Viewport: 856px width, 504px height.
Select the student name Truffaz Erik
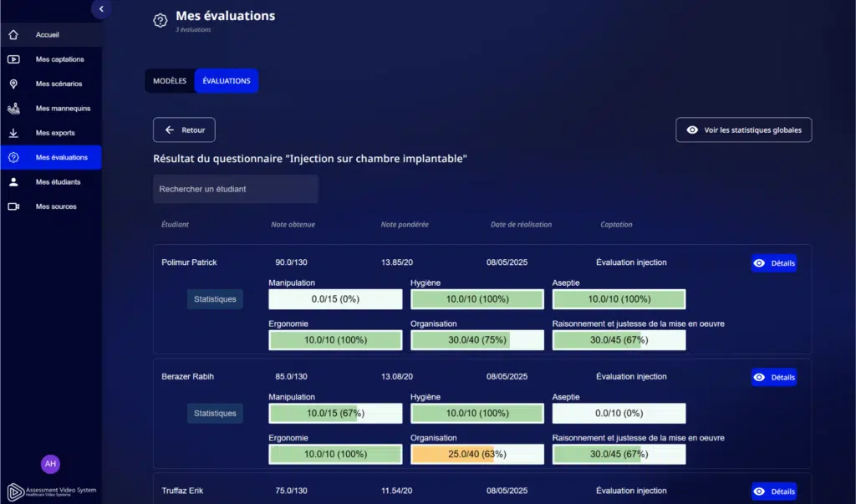(x=182, y=491)
